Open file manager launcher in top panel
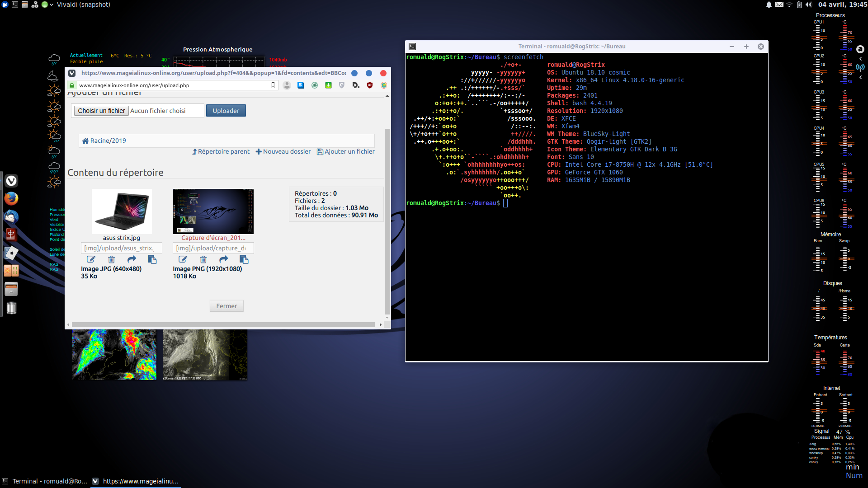 click(25, 5)
